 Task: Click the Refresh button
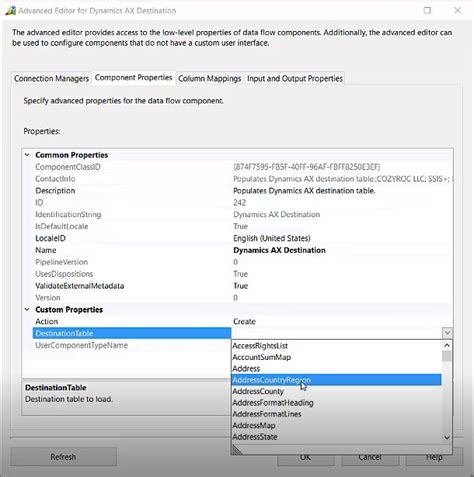63,457
